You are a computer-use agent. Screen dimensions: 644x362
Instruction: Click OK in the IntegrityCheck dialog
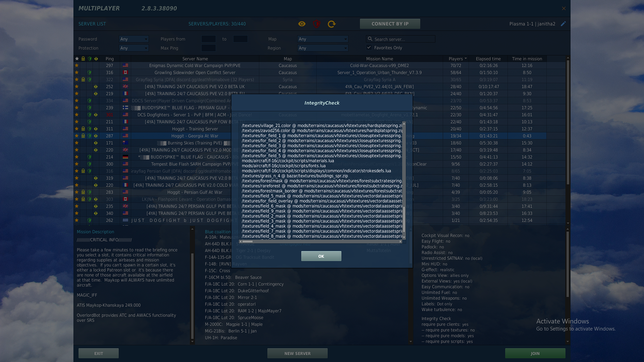pos(321,256)
